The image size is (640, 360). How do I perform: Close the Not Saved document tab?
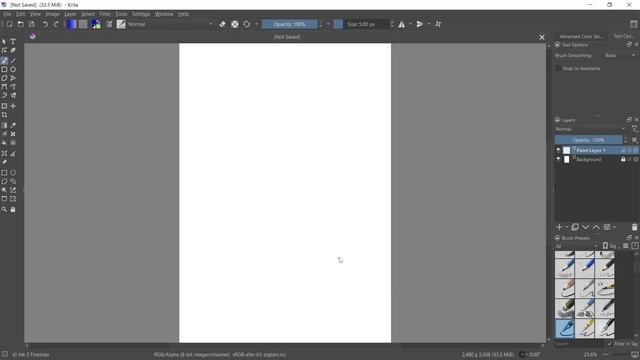(542, 37)
